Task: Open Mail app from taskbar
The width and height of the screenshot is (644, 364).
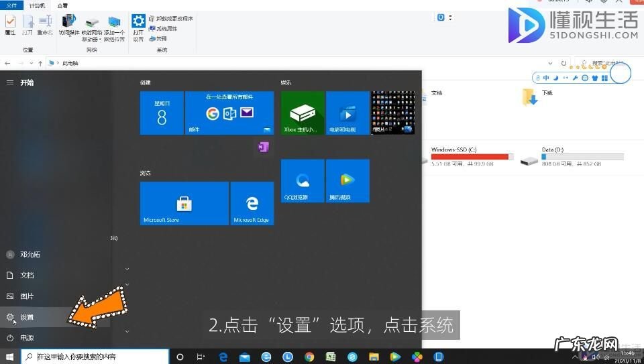Action: (x=245, y=357)
